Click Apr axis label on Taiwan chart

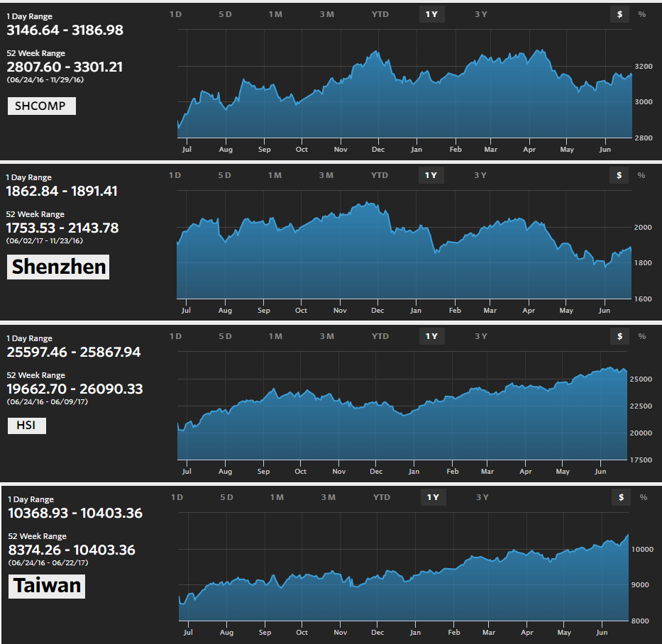tap(527, 632)
